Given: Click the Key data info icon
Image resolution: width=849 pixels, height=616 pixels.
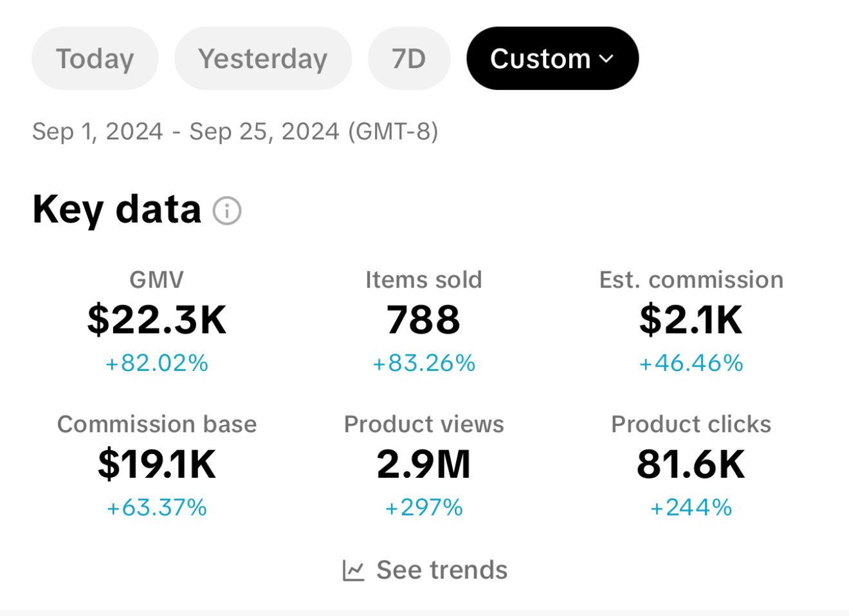Looking at the screenshot, I should point(227,211).
